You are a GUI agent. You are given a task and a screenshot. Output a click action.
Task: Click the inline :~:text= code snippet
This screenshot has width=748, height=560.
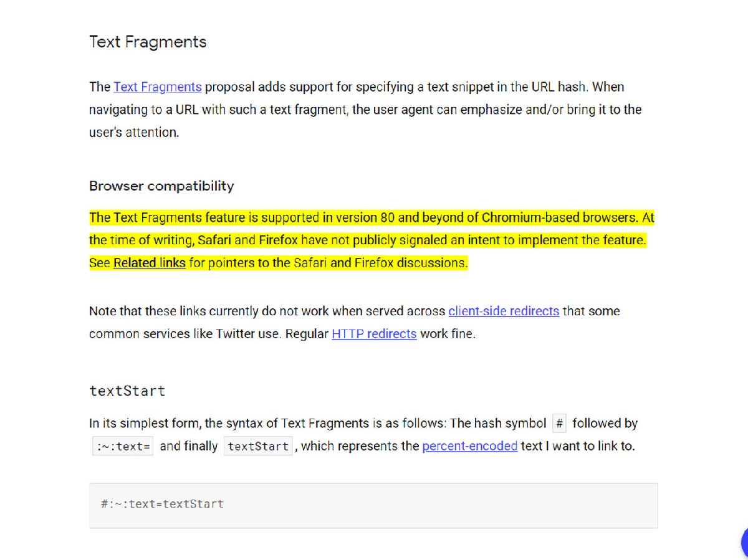point(123,447)
